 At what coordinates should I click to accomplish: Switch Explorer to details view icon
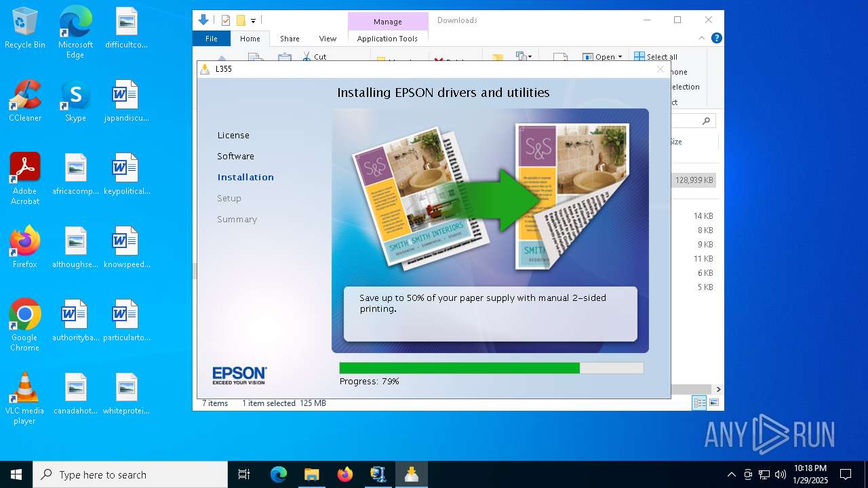[699, 403]
